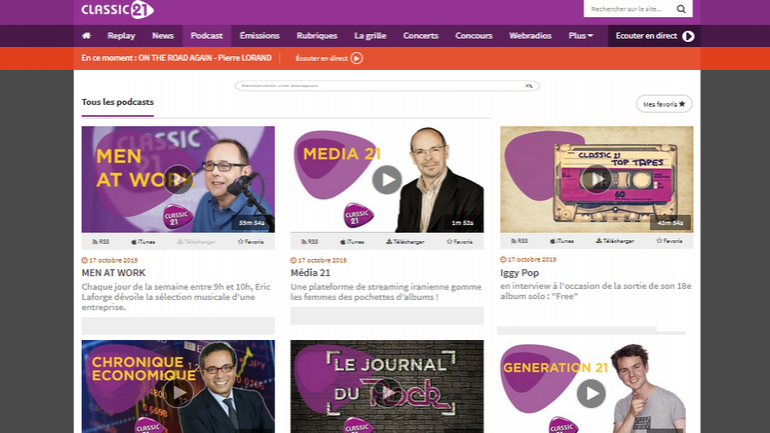Screen dimensions: 770x433
Task: Open the MEN AT WORK title link
Action: pyautogui.click(x=113, y=273)
